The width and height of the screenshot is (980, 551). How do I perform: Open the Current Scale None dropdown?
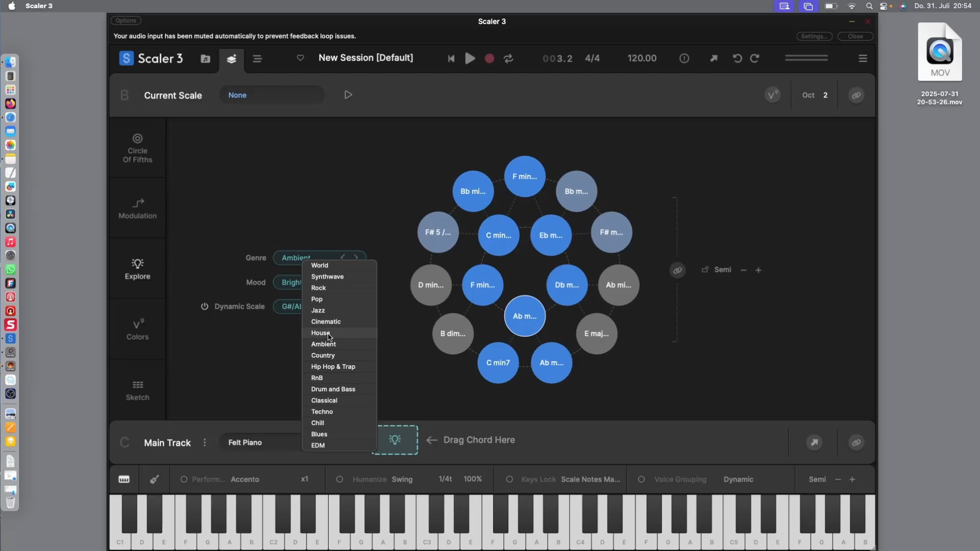(x=272, y=95)
